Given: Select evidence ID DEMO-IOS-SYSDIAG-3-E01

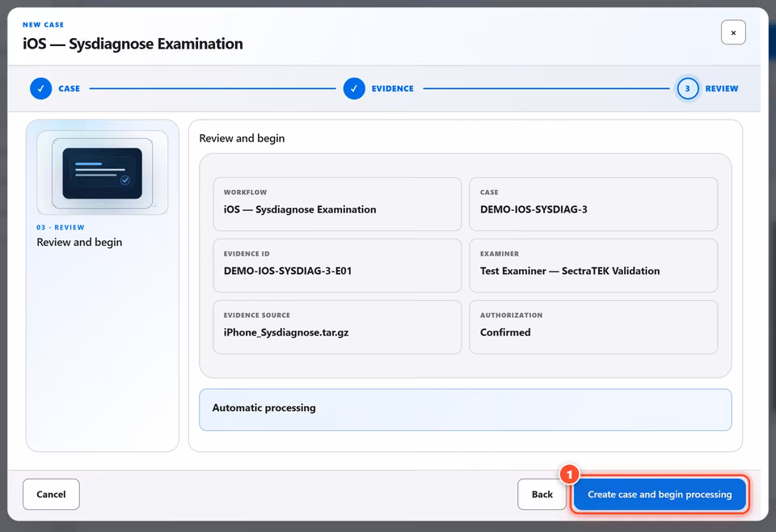Looking at the screenshot, I should pos(288,271).
